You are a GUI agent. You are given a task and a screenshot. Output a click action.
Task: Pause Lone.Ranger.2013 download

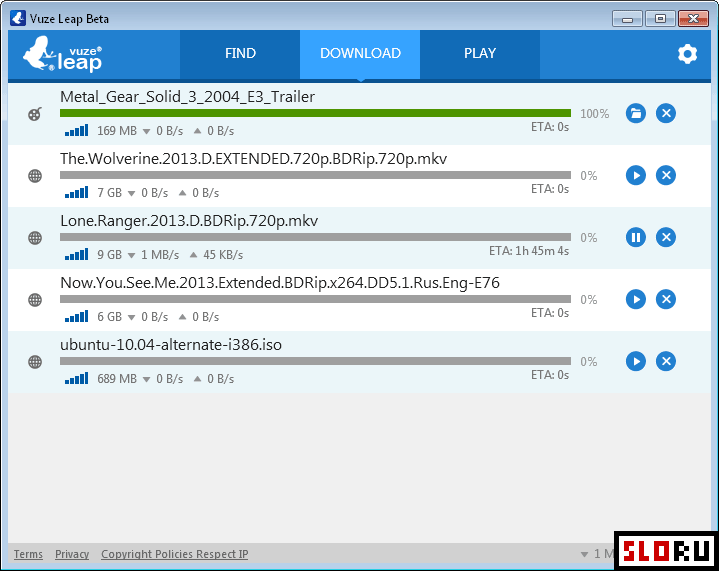pyautogui.click(x=636, y=237)
